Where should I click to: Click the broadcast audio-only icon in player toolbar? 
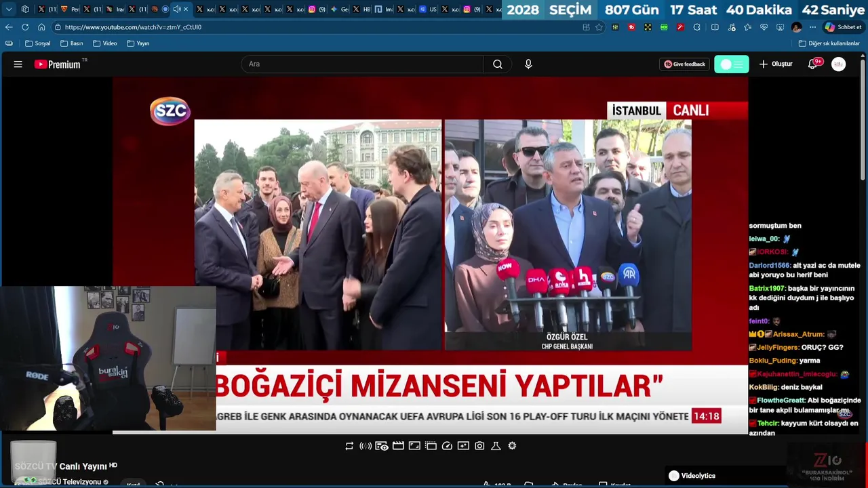point(366,446)
